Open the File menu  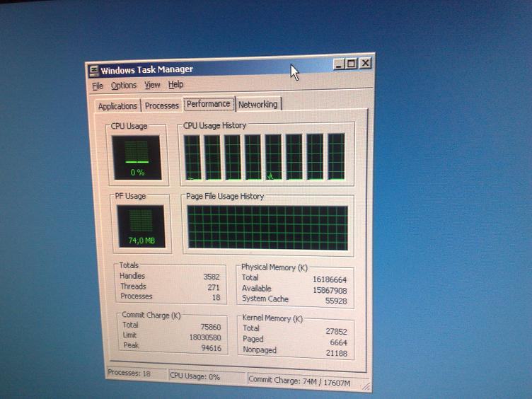pos(98,86)
